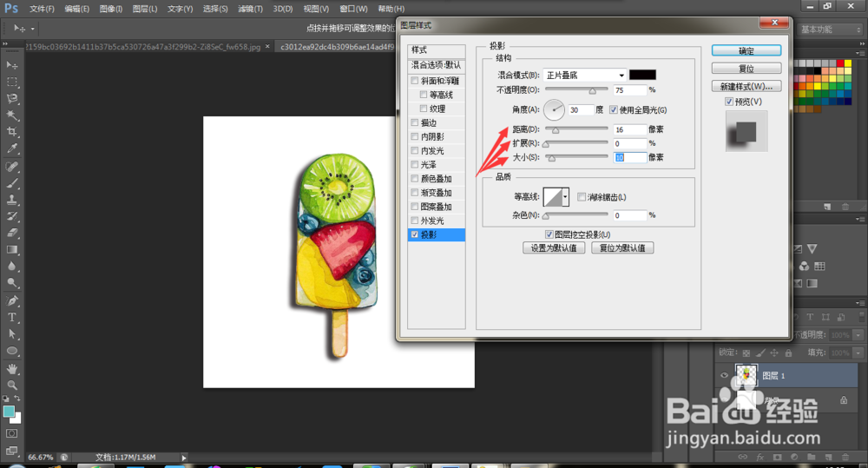Select the Ellipse shape tool
This screenshot has width=868, height=468.
(11, 351)
